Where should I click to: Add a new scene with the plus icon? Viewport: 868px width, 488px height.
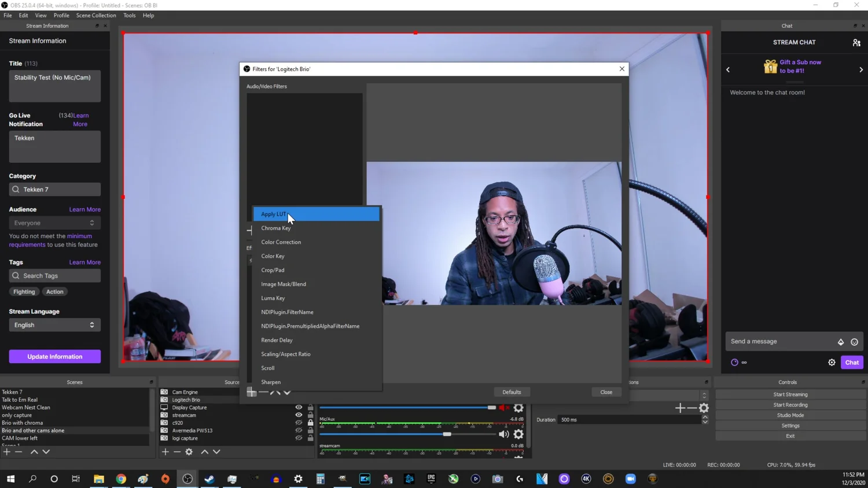pos(6,452)
